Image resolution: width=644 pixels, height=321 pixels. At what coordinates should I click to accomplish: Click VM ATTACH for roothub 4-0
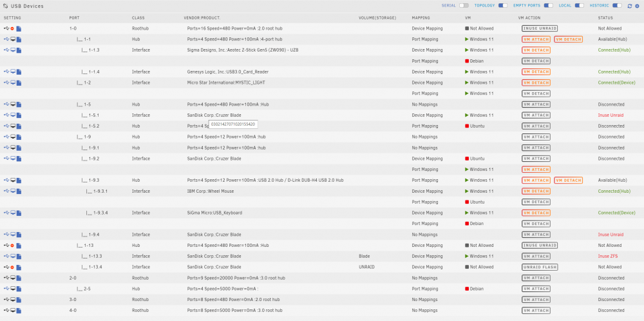pos(536,310)
